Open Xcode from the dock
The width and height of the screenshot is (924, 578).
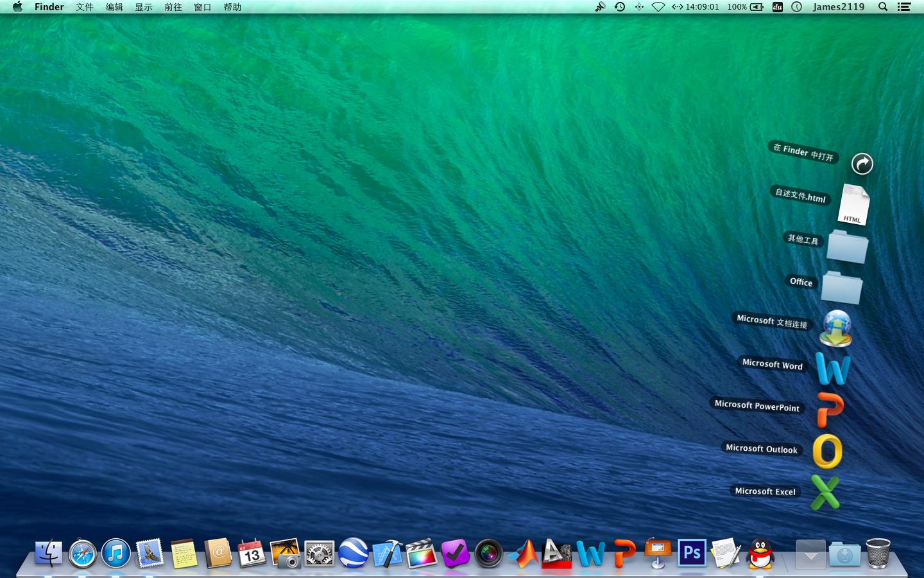tap(387, 554)
